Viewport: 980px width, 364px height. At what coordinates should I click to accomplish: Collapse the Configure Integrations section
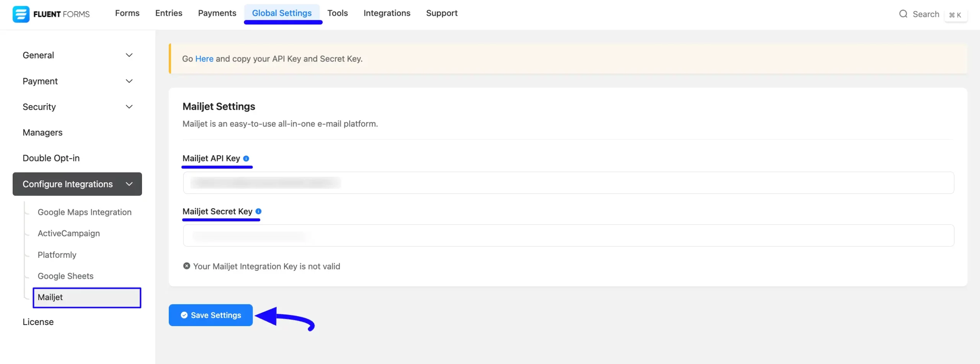(129, 184)
